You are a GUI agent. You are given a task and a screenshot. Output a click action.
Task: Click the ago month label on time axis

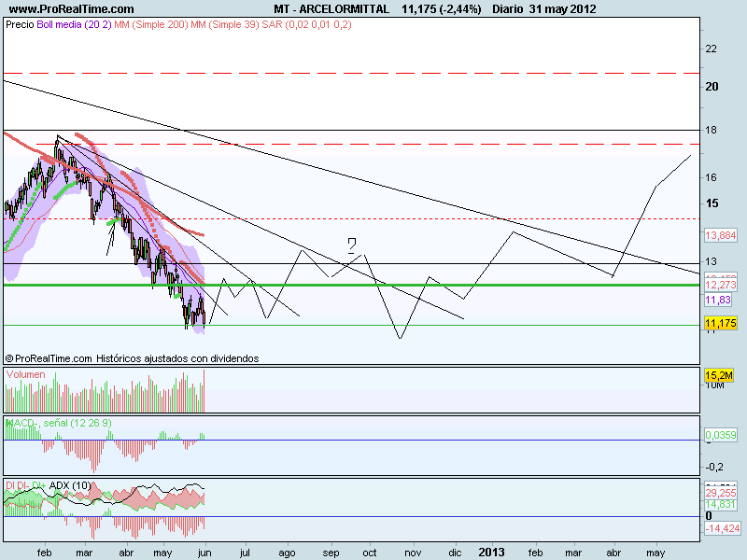[x=287, y=553]
